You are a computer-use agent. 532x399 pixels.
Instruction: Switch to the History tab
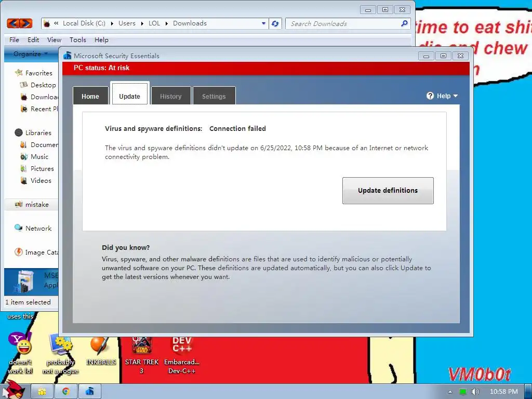170,96
